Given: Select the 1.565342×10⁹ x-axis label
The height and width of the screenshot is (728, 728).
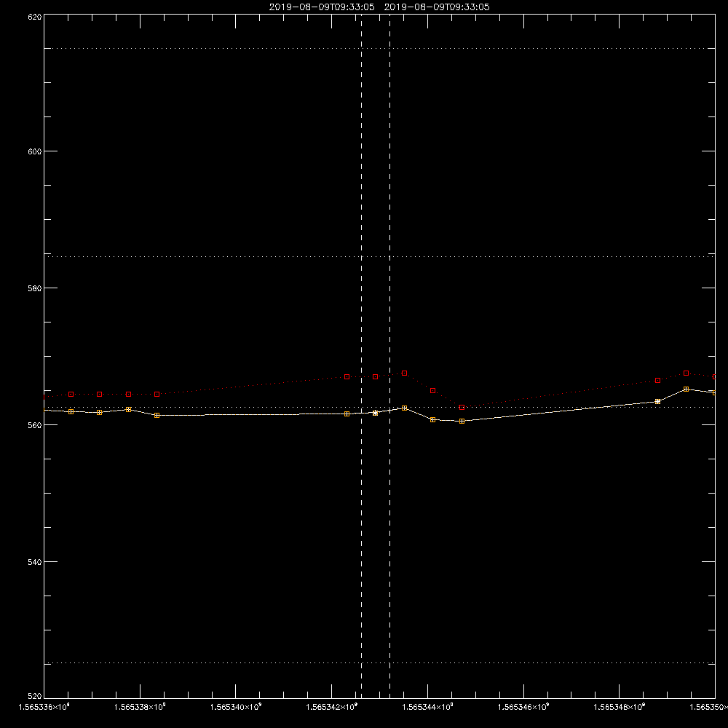Looking at the screenshot, I should [332, 707].
